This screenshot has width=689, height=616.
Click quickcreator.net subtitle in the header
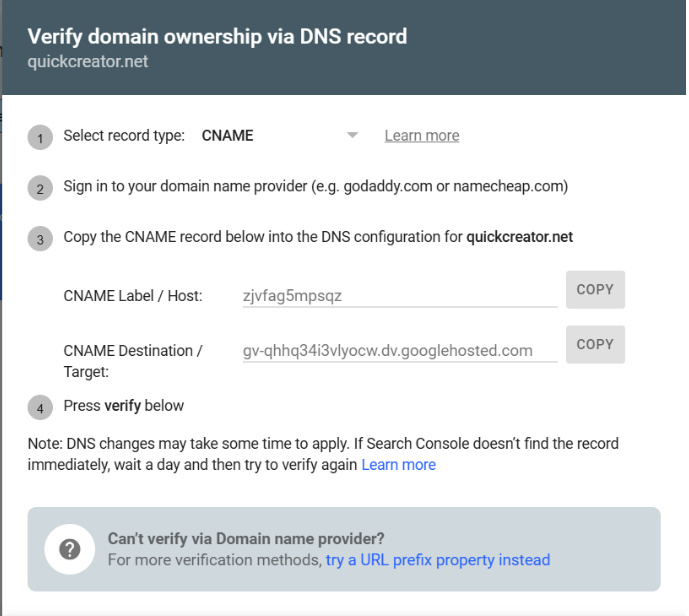[x=87, y=62]
